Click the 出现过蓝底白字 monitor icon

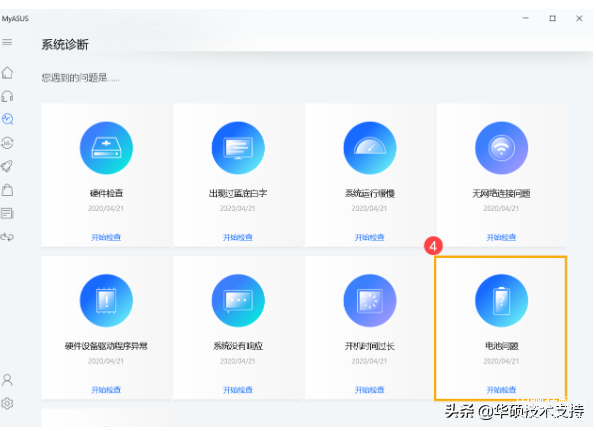pyautogui.click(x=238, y=148)
